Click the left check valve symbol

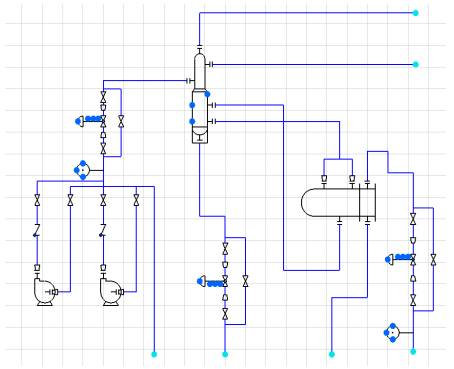coord(37,230)
